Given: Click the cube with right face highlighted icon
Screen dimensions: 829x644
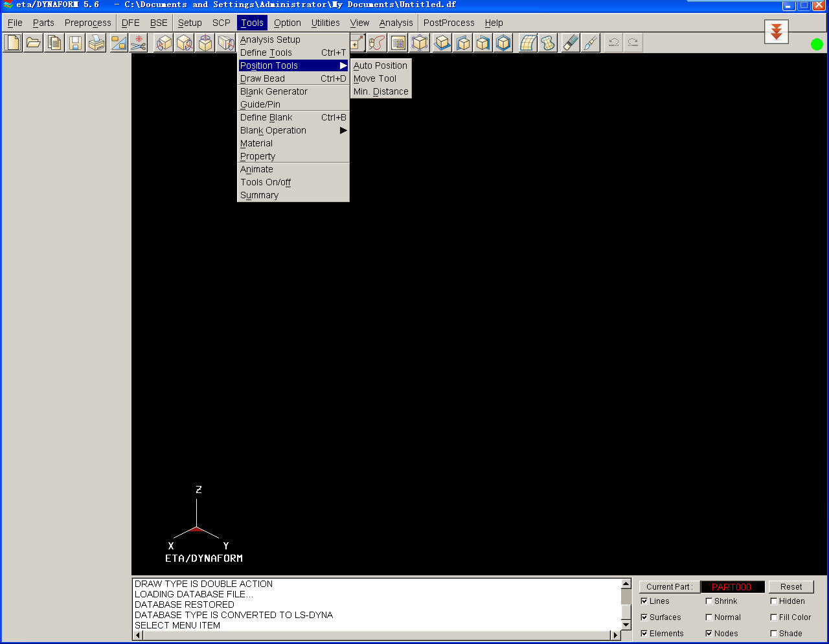Looking at the screenshot, I should [483, 43].
